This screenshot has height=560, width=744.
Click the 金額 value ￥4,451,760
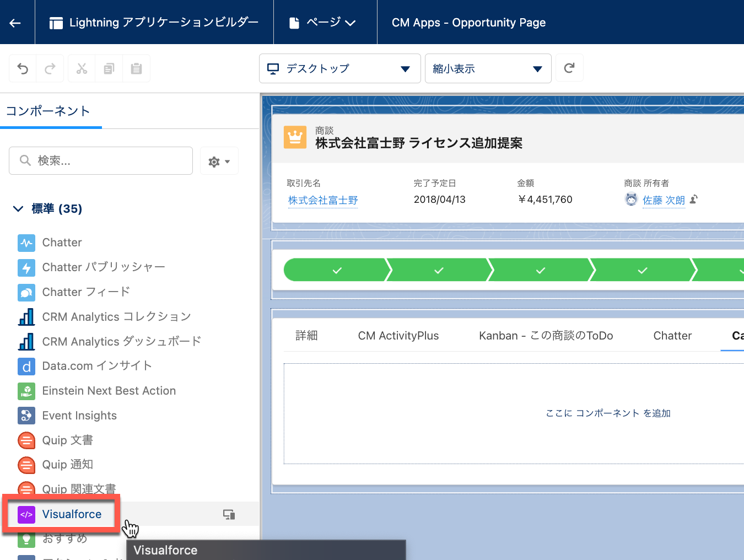(x=545, y=200)
